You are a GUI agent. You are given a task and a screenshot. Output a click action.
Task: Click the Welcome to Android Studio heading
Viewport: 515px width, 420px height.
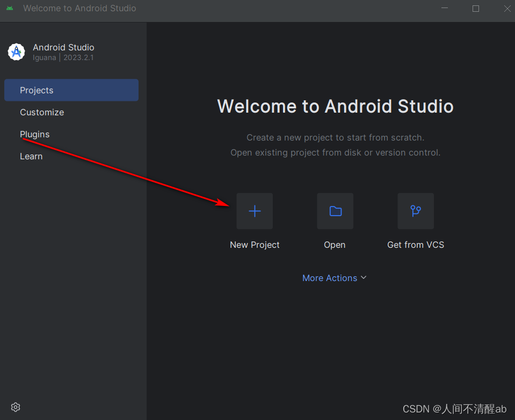point(335,106)
